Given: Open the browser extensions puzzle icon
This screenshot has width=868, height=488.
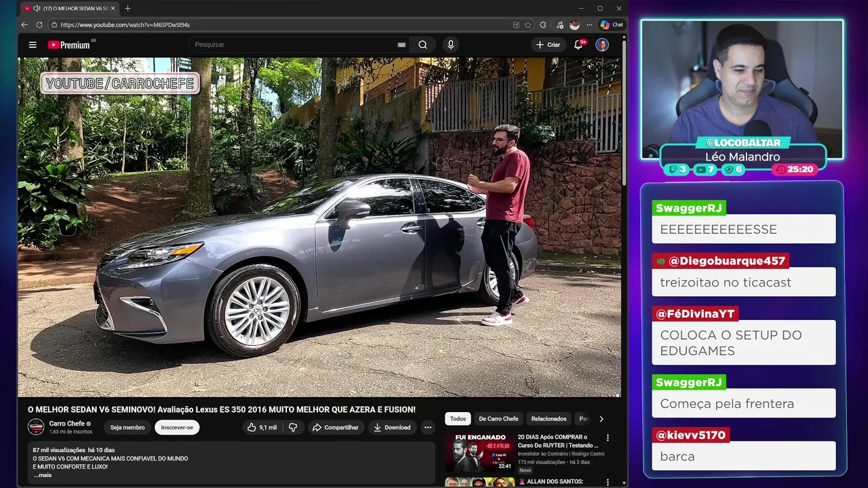Looking at the screenshot, I should coord(543,24).
